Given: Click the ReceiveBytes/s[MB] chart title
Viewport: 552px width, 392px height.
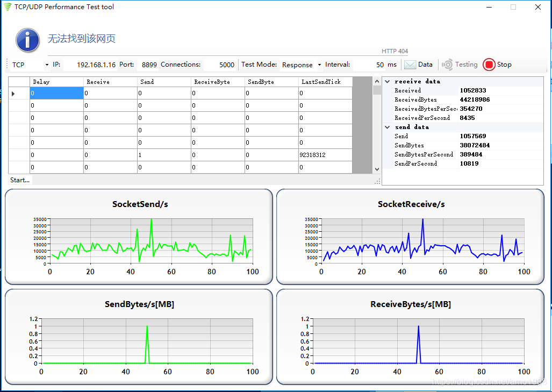Looking at the screenshot, I should 411,304.
